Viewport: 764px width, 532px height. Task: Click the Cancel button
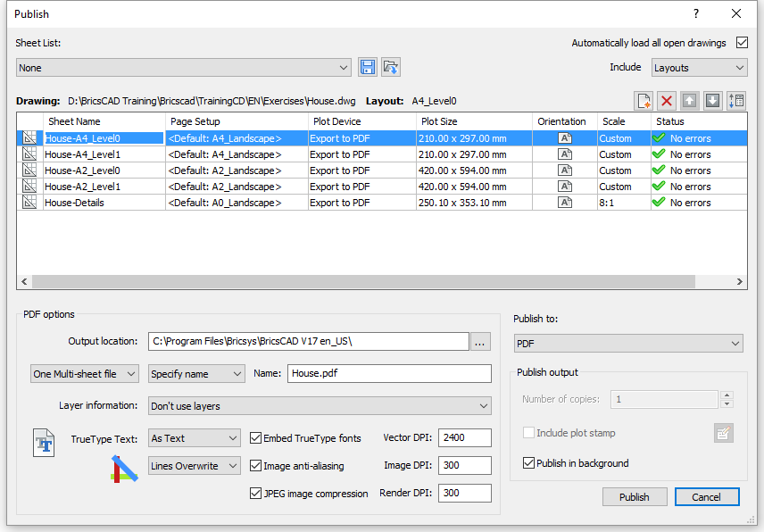tap(707, 497)
